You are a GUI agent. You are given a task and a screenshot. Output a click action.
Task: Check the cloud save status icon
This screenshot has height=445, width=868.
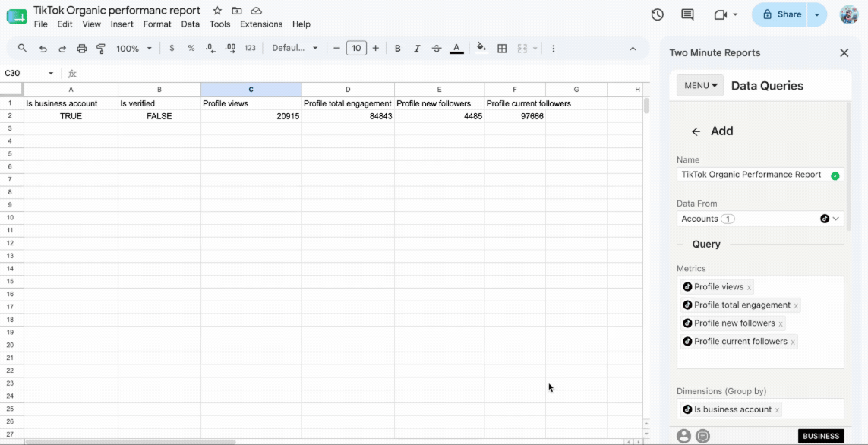256,11
